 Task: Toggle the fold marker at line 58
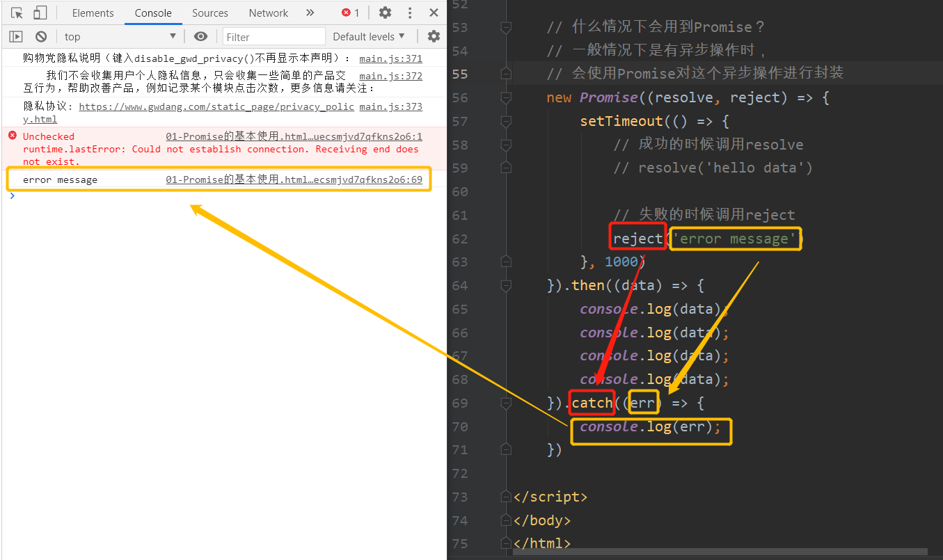coord(506,145)
